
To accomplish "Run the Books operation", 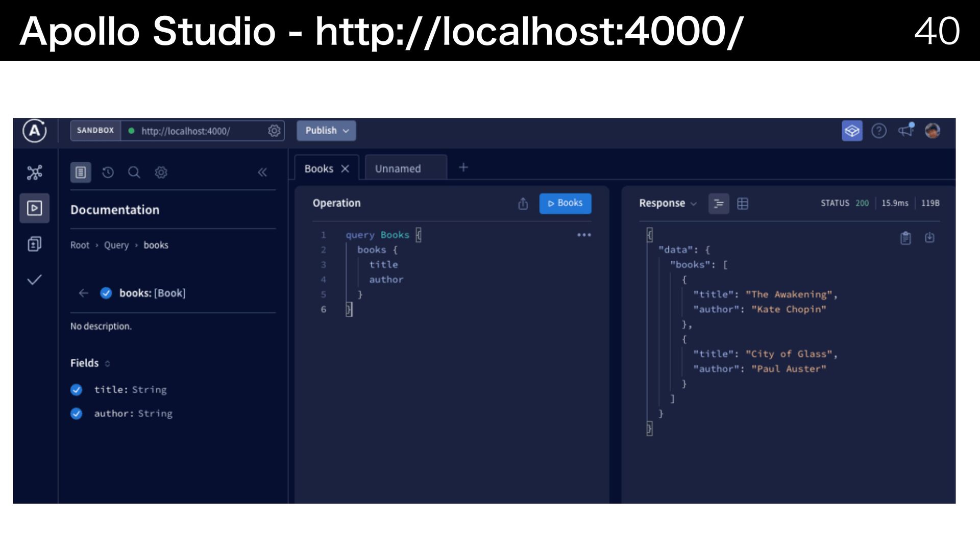I will tap(565, 203).
